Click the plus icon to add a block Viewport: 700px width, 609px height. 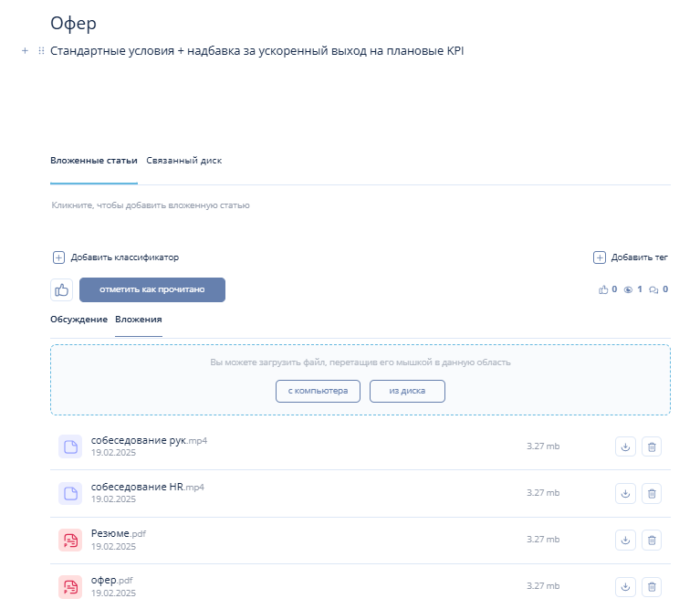tap(25, 51)
